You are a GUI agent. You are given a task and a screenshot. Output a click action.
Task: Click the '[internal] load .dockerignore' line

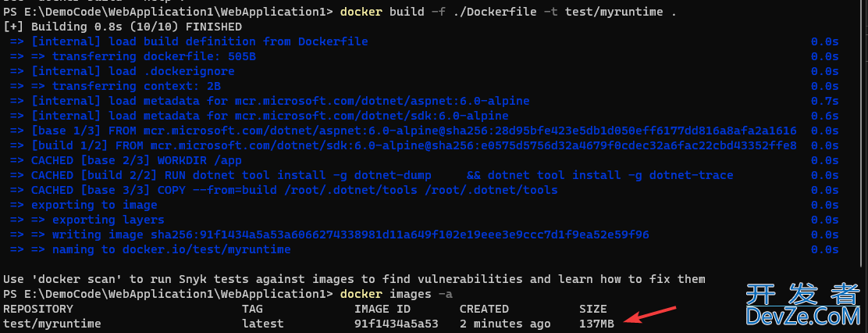pyautogui.click(x=123, y=71)
